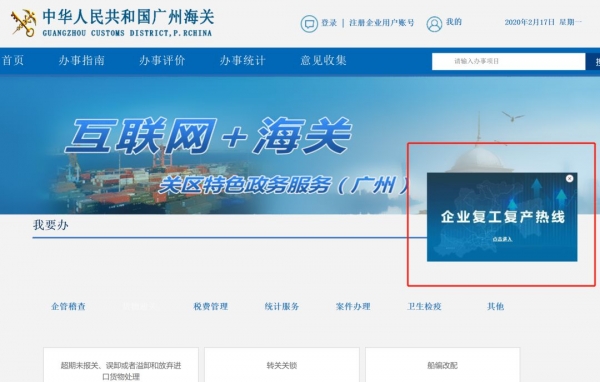
Task: Click 点击录入 in hotline popup
Action: pyautogui.click(x=502, y=239)
